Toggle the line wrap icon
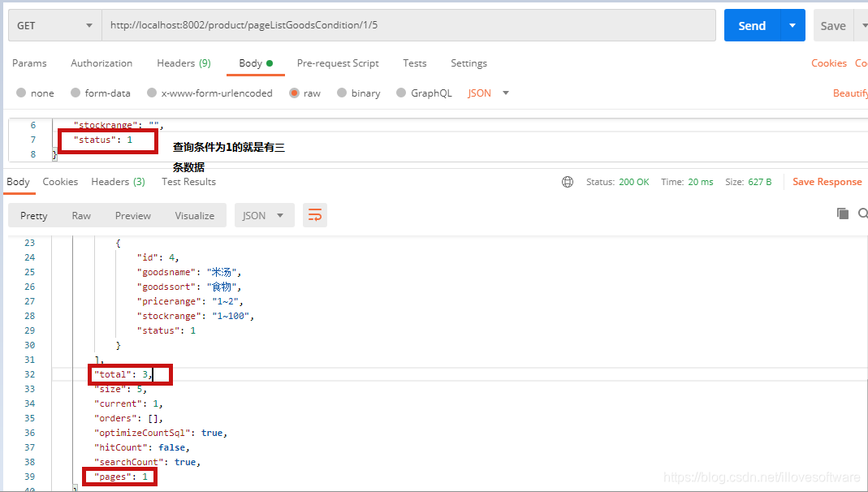This screenshot has width=868, height=492. (315, 215)
